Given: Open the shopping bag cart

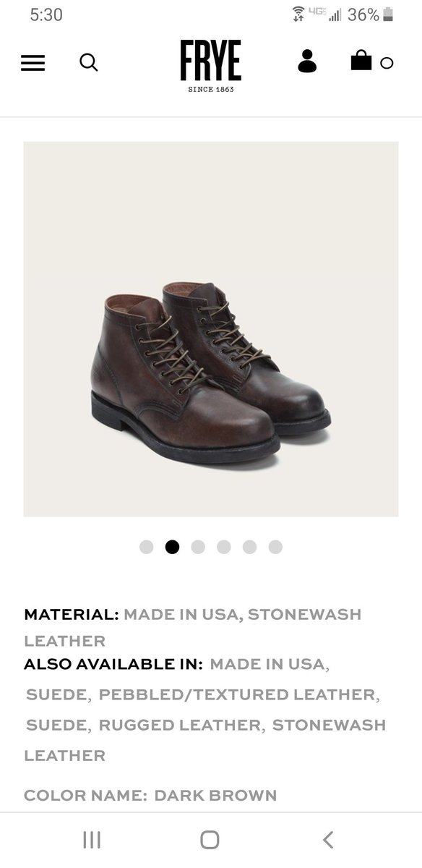Looking at the screenshot, I should tap(361, 61).
